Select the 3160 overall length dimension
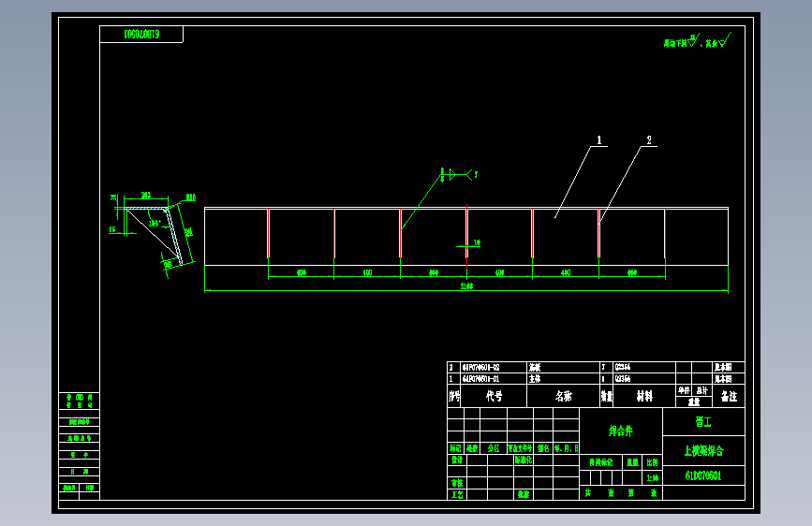812x526 pixels. 466,285
